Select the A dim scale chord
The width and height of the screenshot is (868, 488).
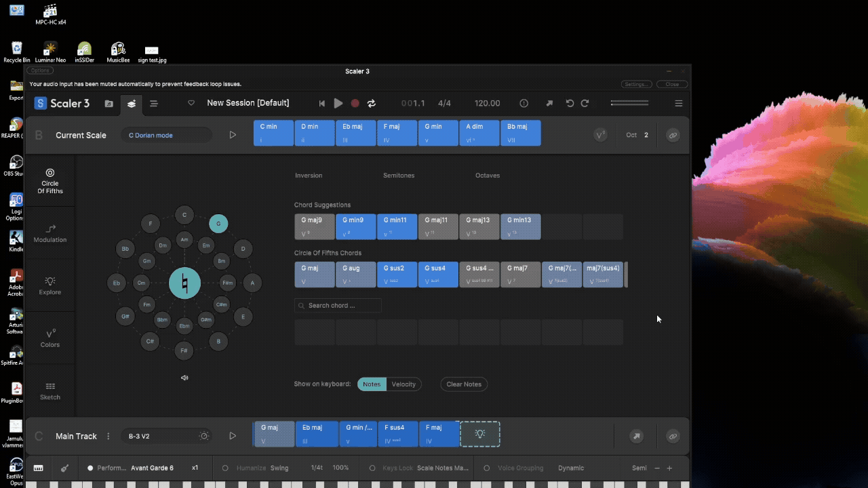click(x=479, y=133)
